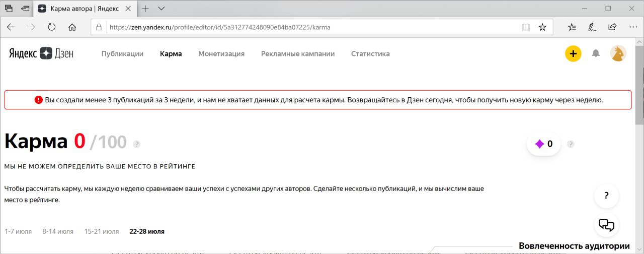Click help icon next to diamond counter

(x=571, y=144)
